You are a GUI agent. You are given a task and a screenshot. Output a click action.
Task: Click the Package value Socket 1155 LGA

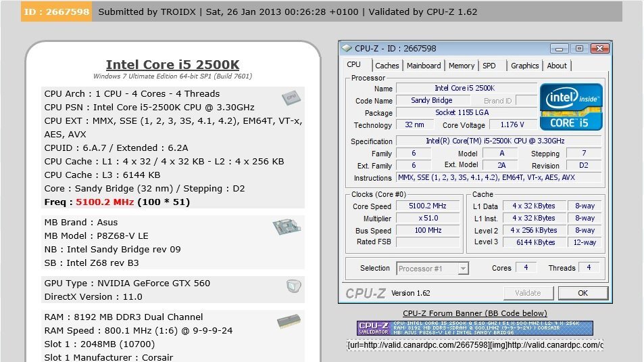(x=466, y=112)
